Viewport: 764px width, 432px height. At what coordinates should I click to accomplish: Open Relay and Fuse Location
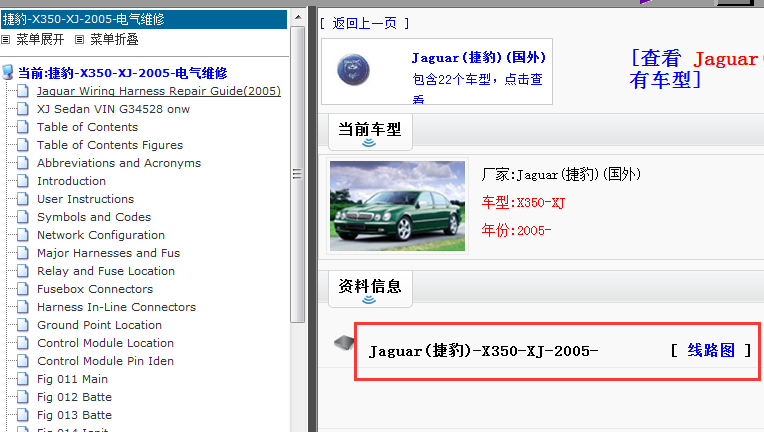pos(106,271)
